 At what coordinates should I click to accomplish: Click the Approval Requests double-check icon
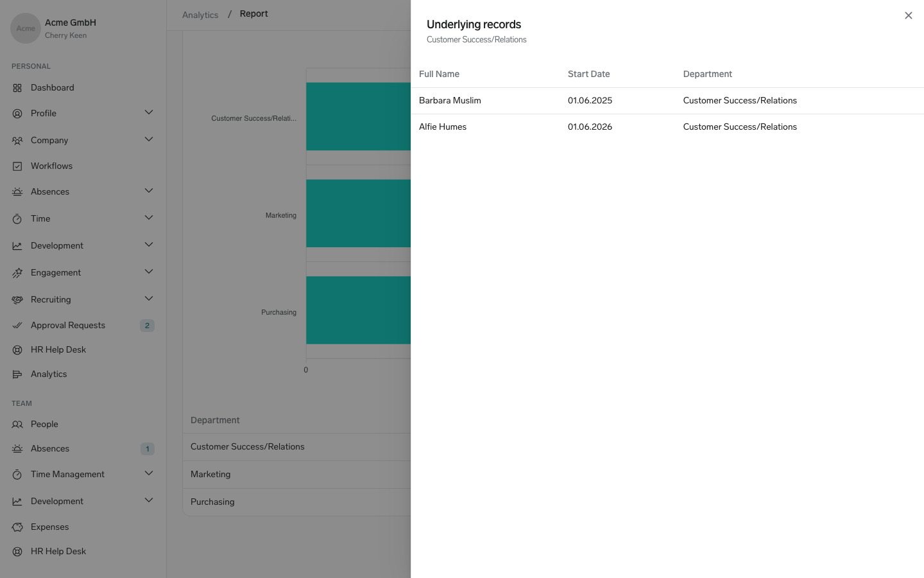point(17,326)
